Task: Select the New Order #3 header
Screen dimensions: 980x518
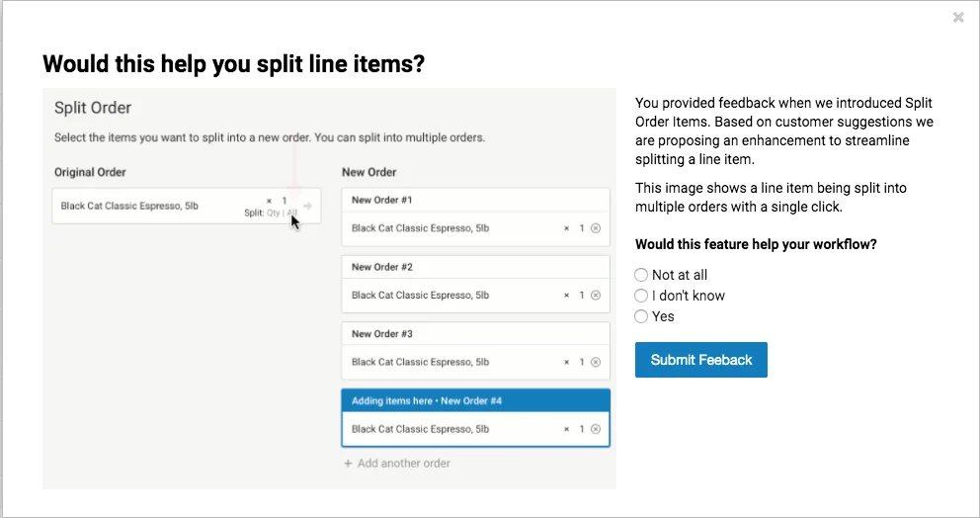Action: point(475,334)
